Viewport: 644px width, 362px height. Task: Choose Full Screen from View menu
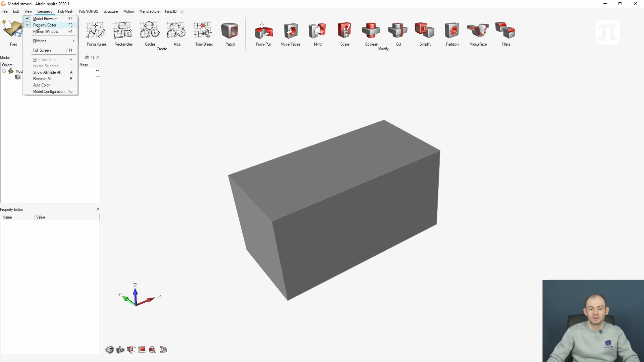[x=50, y=50]
